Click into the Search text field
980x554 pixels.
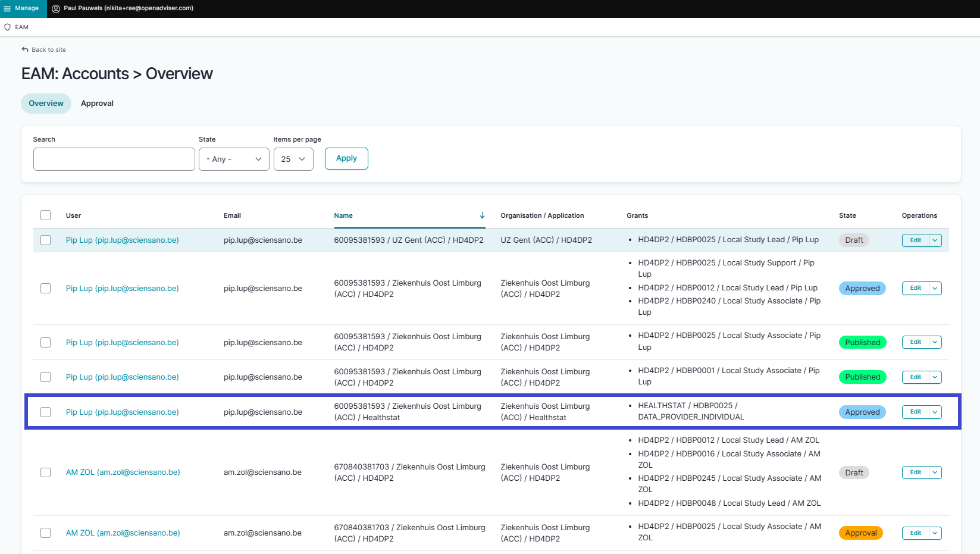click(x=114, y=159)
